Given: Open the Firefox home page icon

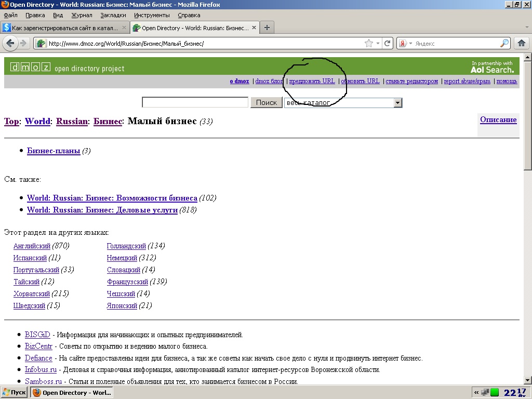Looking at the screenshot, I should [522, 44].
